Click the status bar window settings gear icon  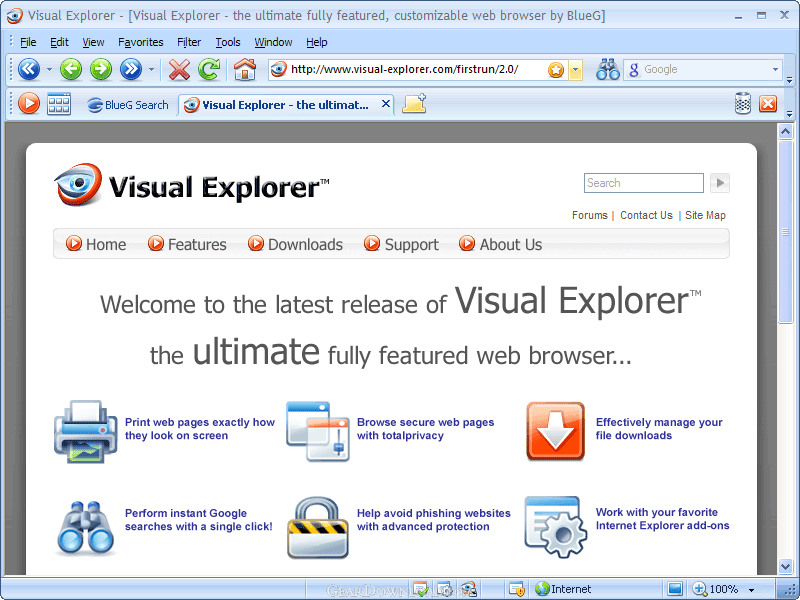[x=444, y=589]
